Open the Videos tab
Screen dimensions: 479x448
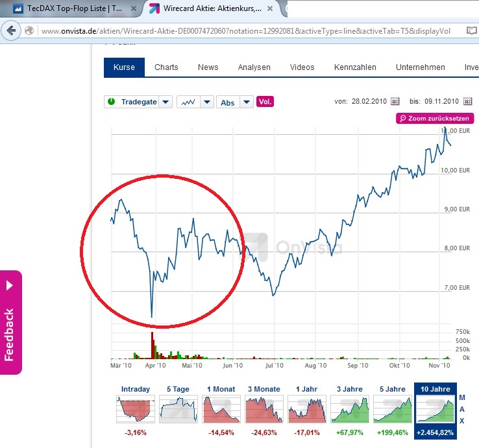pos(302,67)
